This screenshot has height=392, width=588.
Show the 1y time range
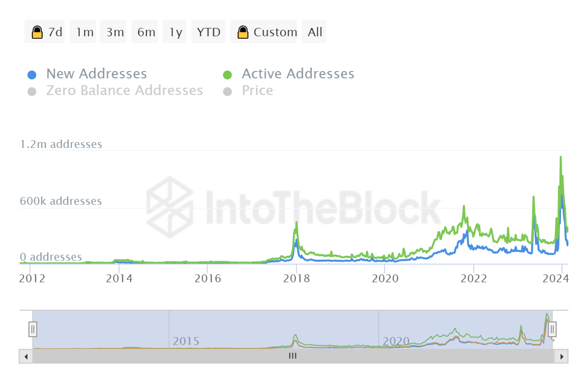(175, 32)
